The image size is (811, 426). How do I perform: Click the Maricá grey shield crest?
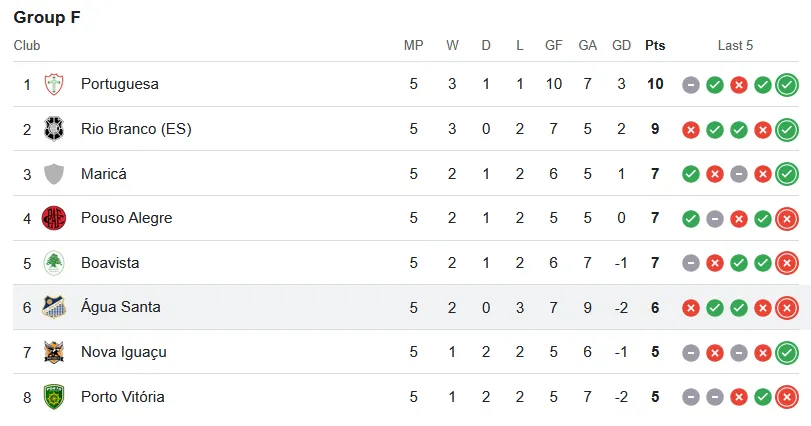(54, 174)
